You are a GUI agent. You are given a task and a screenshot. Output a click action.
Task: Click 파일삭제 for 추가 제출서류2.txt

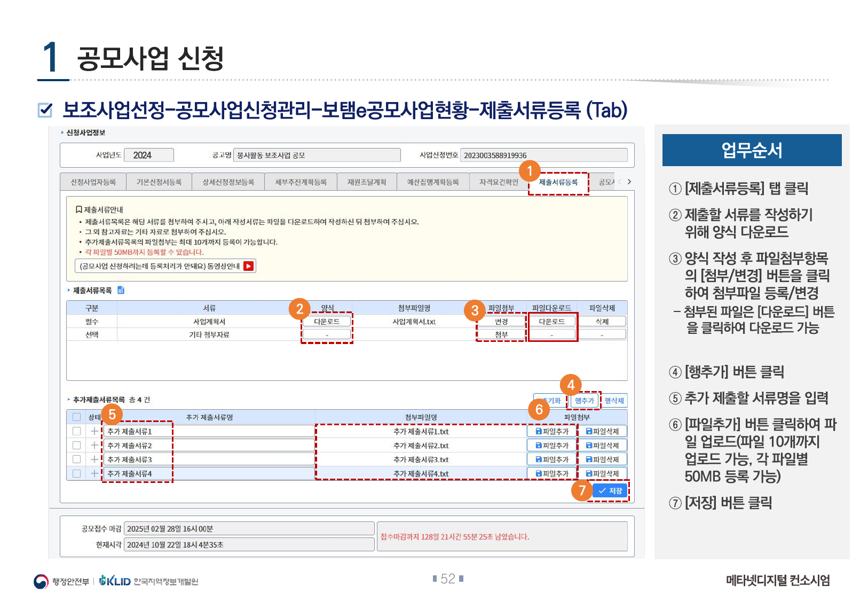tap(602, 446)
